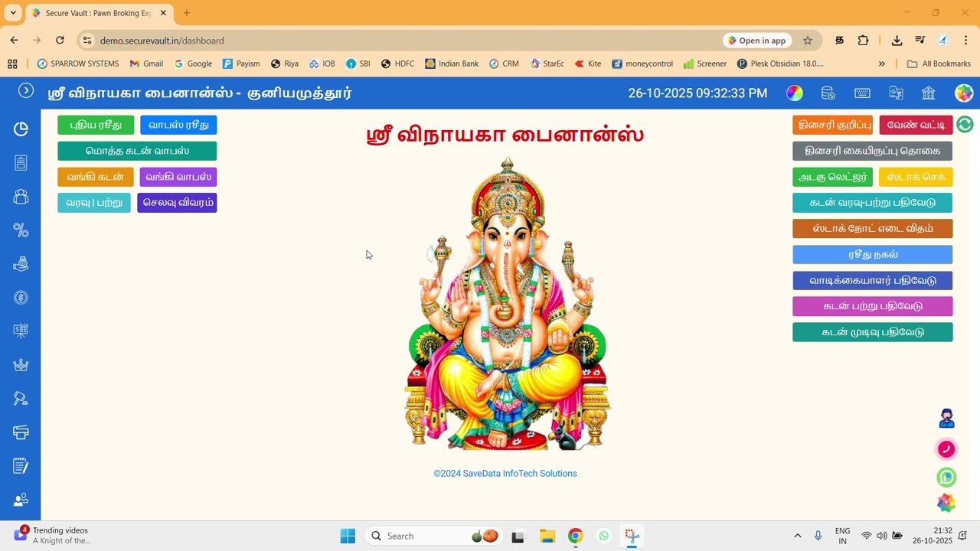Image resolution: width=980 pixels, height=551 pixels.
Task: Click the teal கடன் முடிவு பதிவேடு button
Action: point(873,332)
